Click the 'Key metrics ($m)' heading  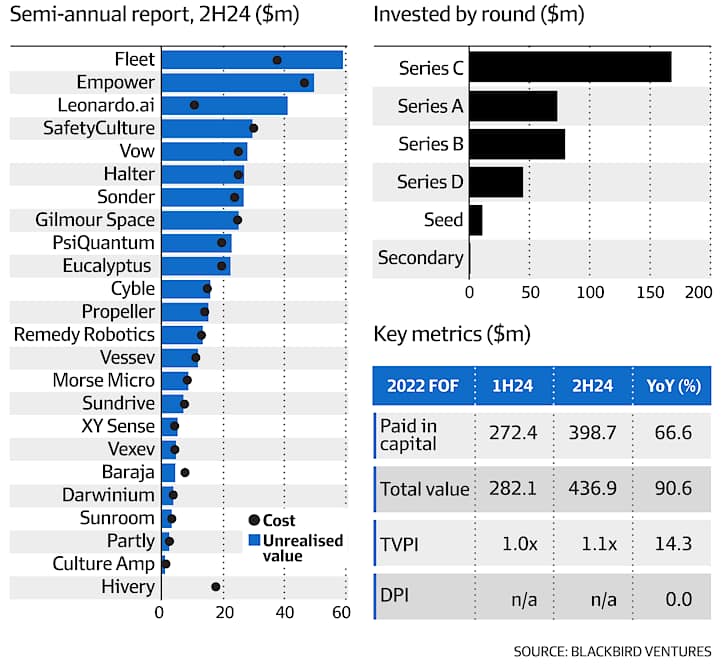pyautogui.click(x=452, y=334)
